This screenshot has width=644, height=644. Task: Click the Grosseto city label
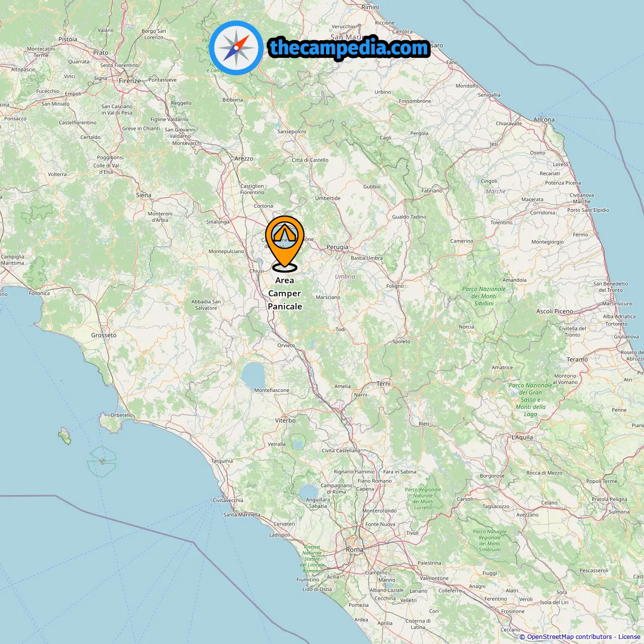coord(104,335)
